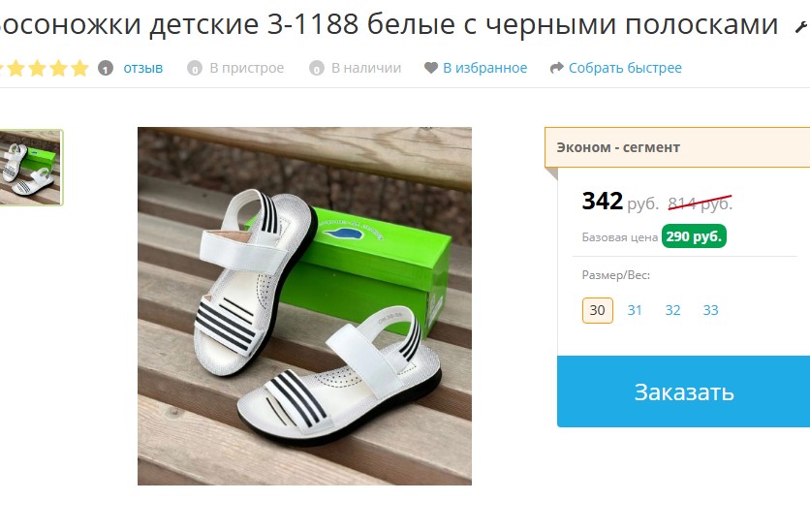Click the fifth rating star
Image resolution: width=810 pixels, height=532 pixels.
(79, 68)
